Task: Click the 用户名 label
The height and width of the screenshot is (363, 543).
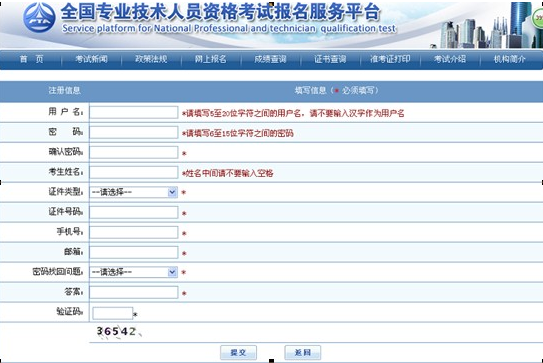Action: [65, 112]
